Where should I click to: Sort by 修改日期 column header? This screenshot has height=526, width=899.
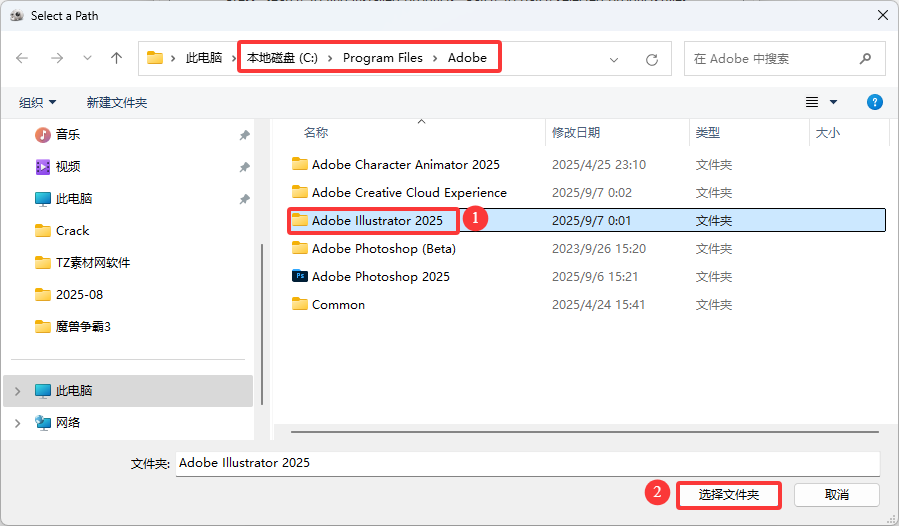point(576,133)
